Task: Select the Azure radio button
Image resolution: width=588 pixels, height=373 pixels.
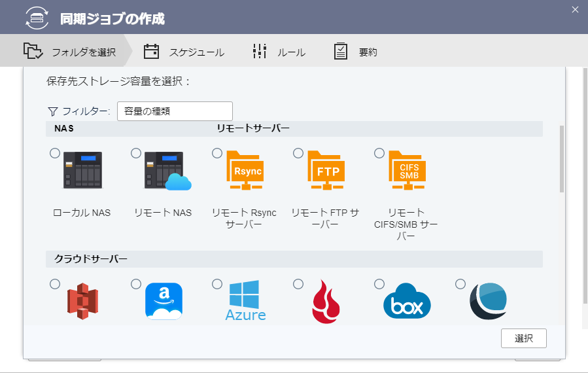Action: point(217,284)
